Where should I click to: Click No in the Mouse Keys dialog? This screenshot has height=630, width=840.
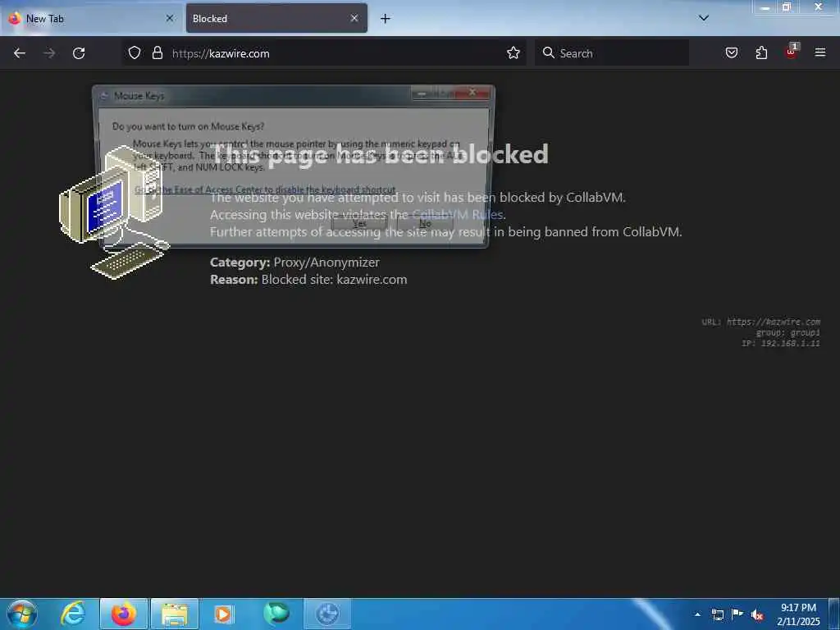pos(425,223)
